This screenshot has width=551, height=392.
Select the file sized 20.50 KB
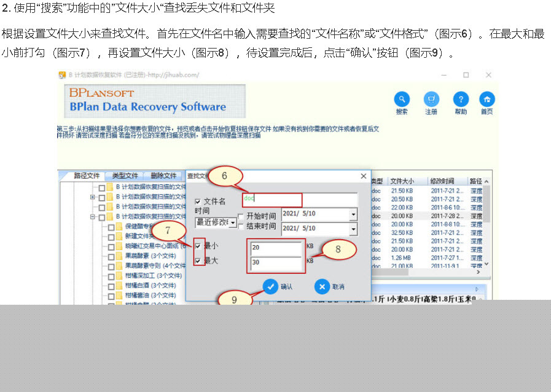tap(402, 199)
